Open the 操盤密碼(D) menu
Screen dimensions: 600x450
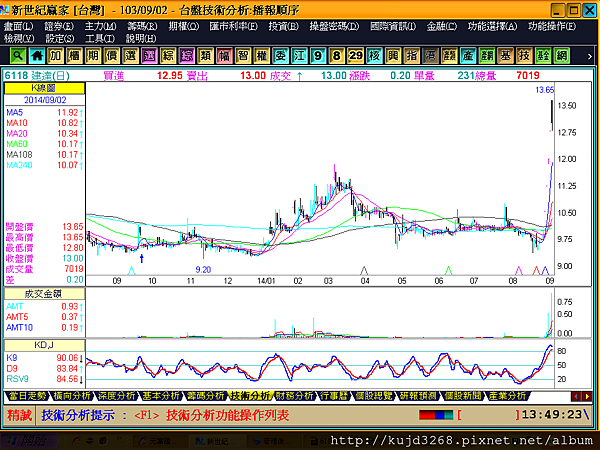point(334,26)
